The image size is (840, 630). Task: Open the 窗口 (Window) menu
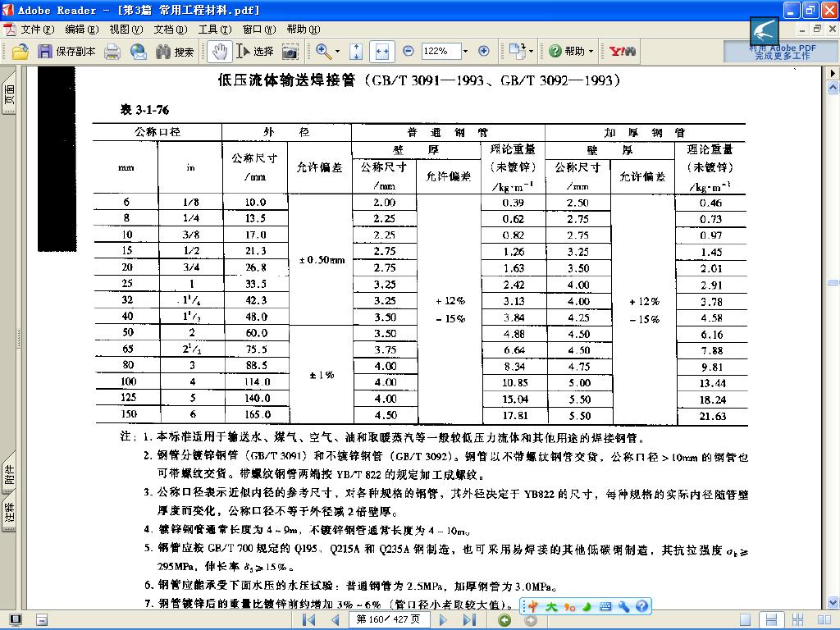pos(259,30)
